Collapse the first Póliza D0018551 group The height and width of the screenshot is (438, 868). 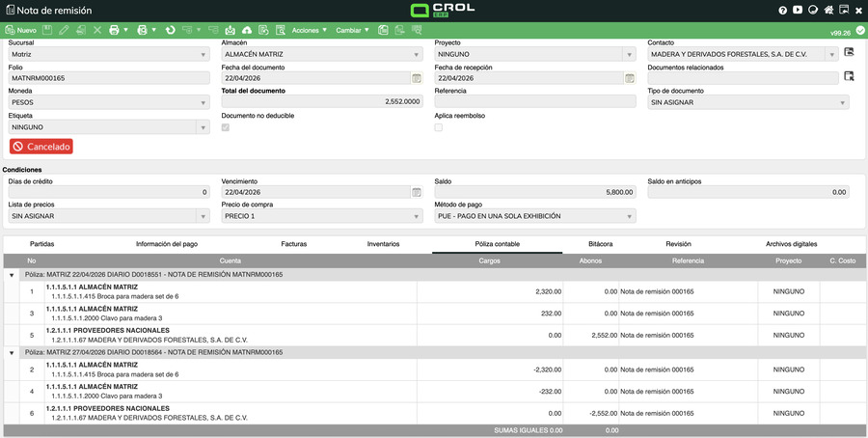[x=12, y=275]
